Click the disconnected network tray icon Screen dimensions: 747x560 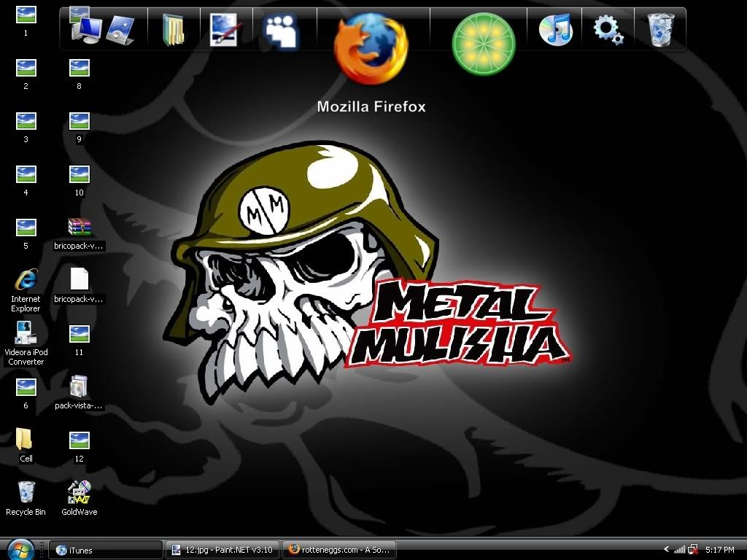tap(693, 550)
